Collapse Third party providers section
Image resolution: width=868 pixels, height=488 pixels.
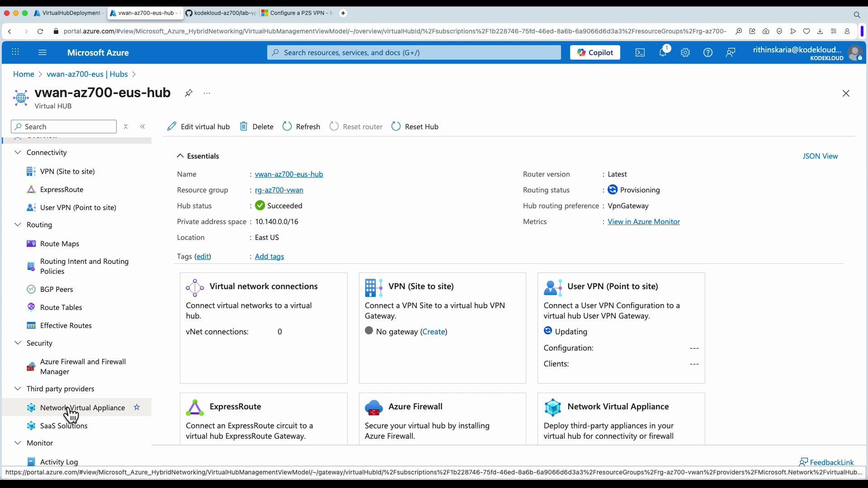(18, 389)
